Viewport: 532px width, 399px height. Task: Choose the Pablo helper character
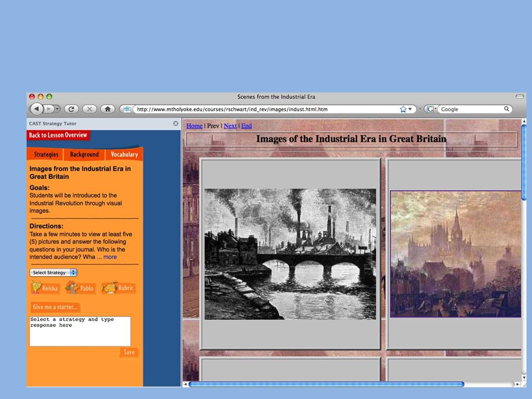pos(80,288)
